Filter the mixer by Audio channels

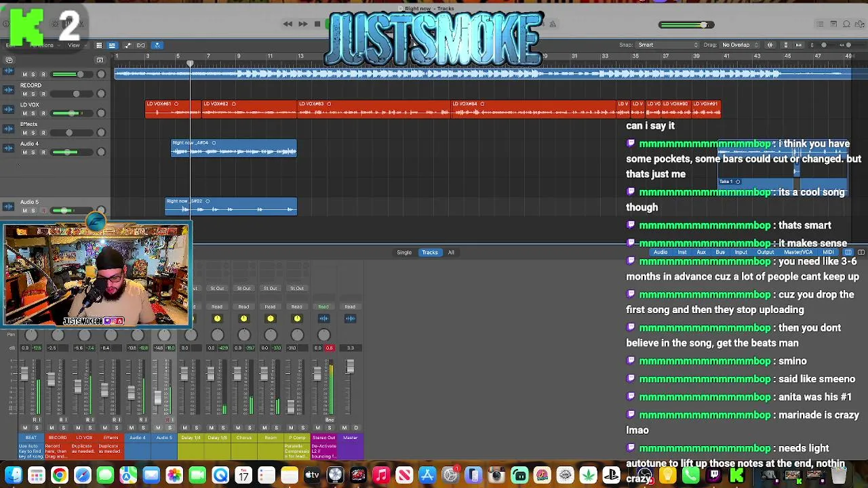click(x=660, y=252)
